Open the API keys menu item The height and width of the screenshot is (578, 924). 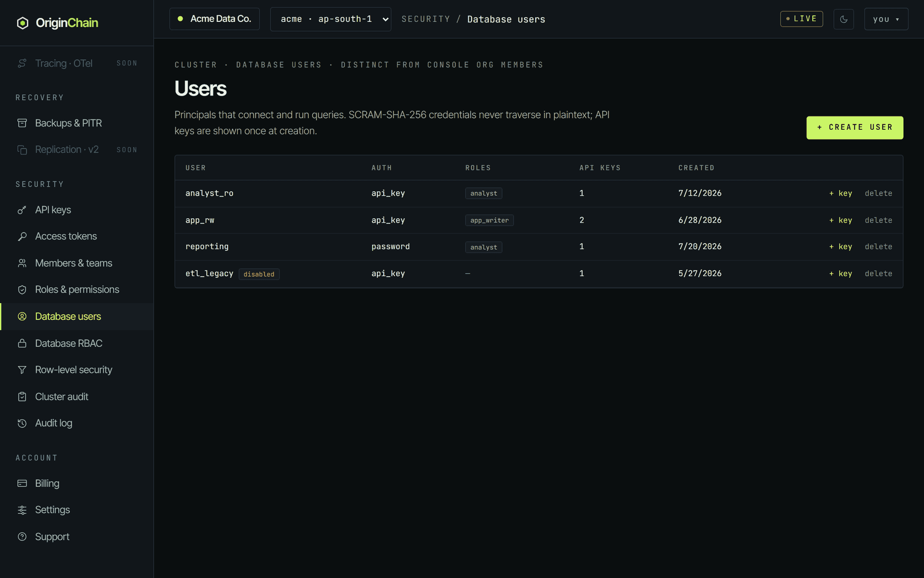pos(77,210)
